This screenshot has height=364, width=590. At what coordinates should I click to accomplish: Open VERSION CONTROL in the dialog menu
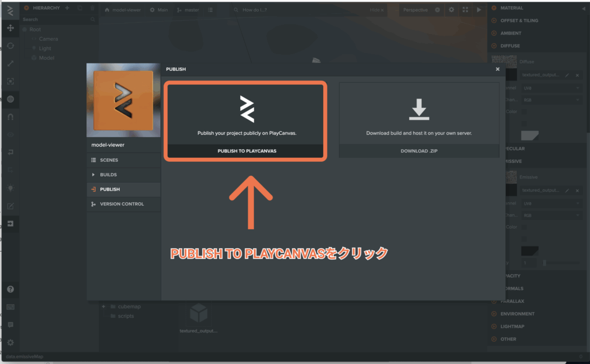point(123,204)
